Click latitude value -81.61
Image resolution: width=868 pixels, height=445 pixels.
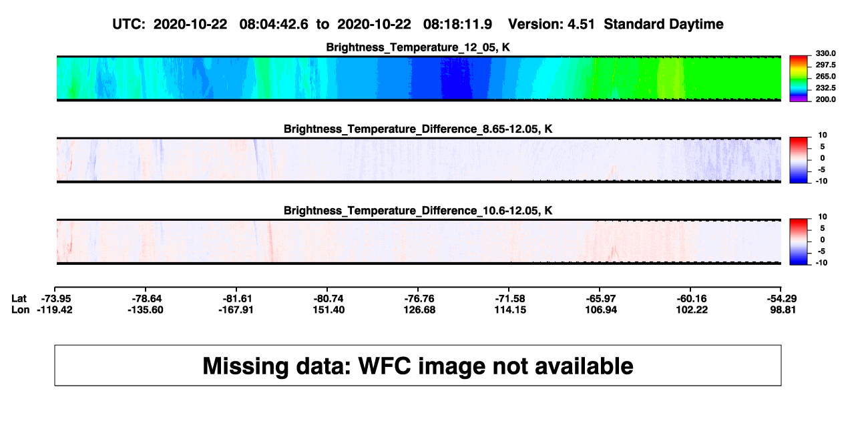point(238,298)
